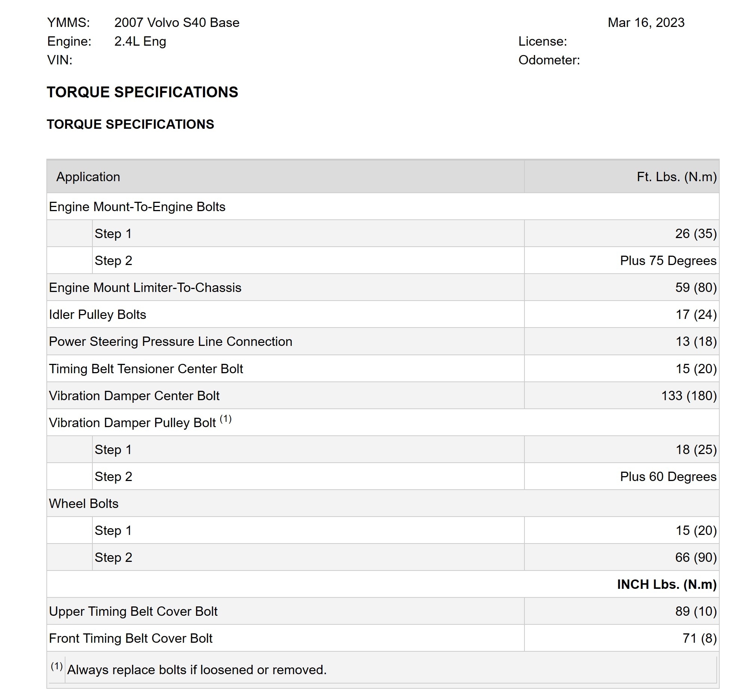This screenshot has width=747, height=700.
Task: Click the Vibration Damper Pulley Bolt footnote marker
Action: point(226,419)
